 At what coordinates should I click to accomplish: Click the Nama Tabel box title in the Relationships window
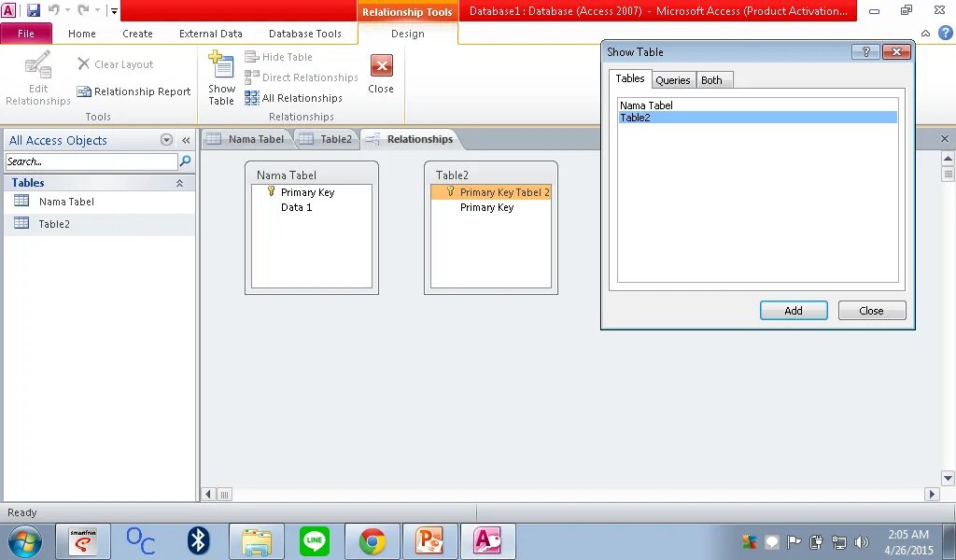tap(287, 175)
